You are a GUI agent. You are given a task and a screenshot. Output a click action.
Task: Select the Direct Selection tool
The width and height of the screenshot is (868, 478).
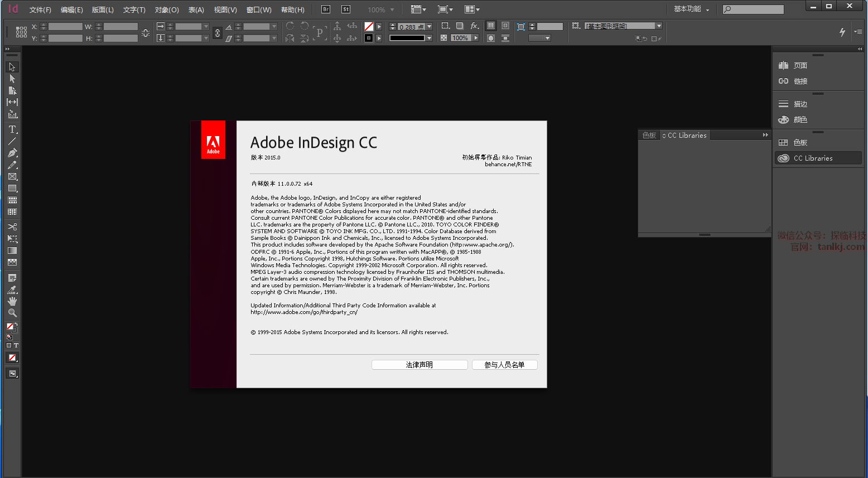coord(12,79)
